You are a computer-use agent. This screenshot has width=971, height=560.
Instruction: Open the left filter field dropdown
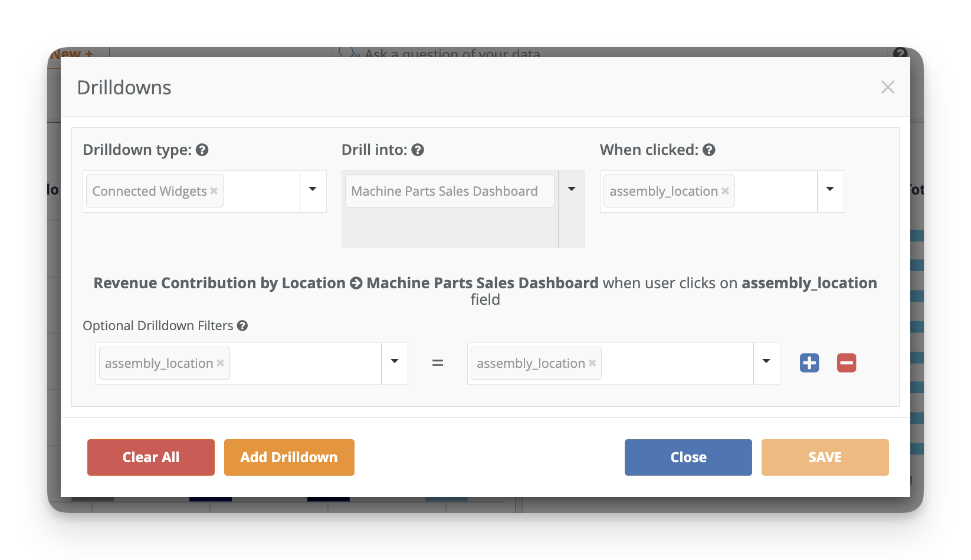click(x=395, y=362)
